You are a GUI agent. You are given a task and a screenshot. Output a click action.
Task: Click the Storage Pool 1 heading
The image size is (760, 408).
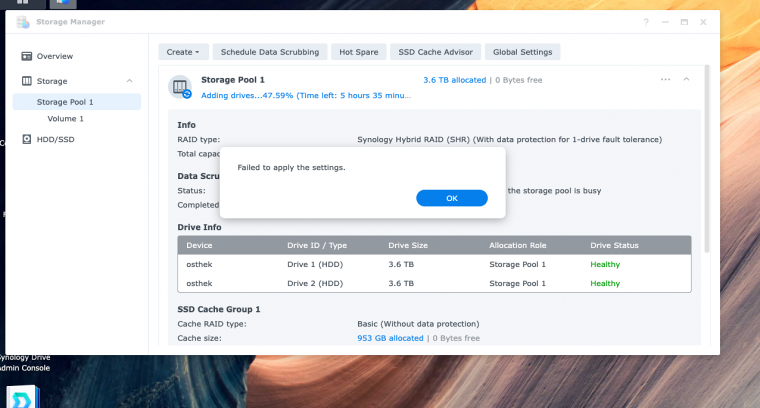[233, 80]
